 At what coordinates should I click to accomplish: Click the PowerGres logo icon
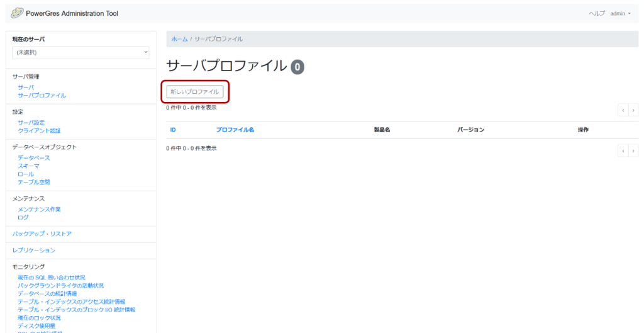point(17,13)
